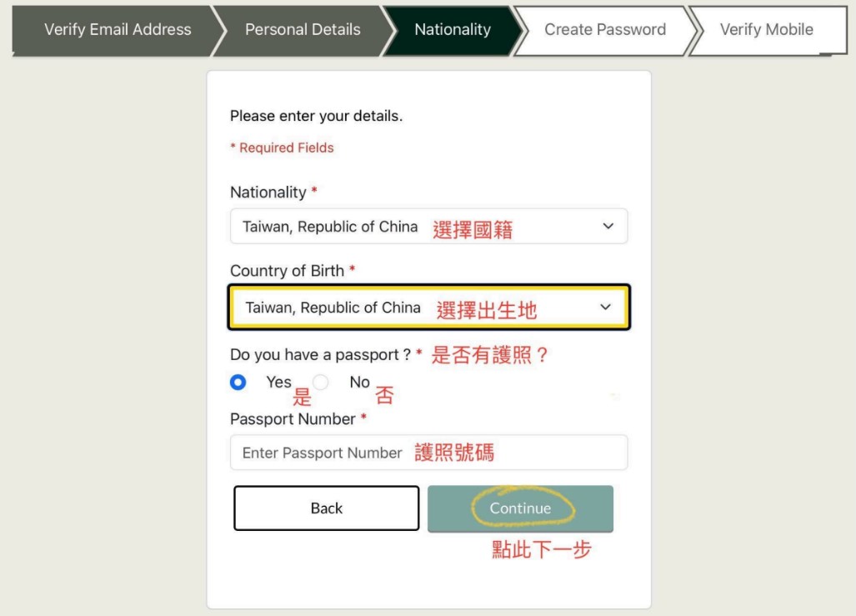Click the Nationality dropdown chevron arrow
856x616 pixels.
click(x=608, y=226)
